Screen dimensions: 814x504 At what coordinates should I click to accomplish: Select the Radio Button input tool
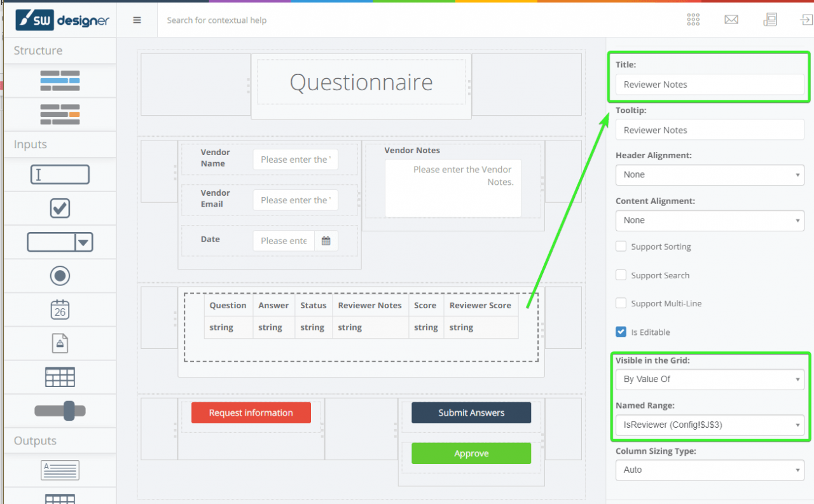click(x=60, y=275)
